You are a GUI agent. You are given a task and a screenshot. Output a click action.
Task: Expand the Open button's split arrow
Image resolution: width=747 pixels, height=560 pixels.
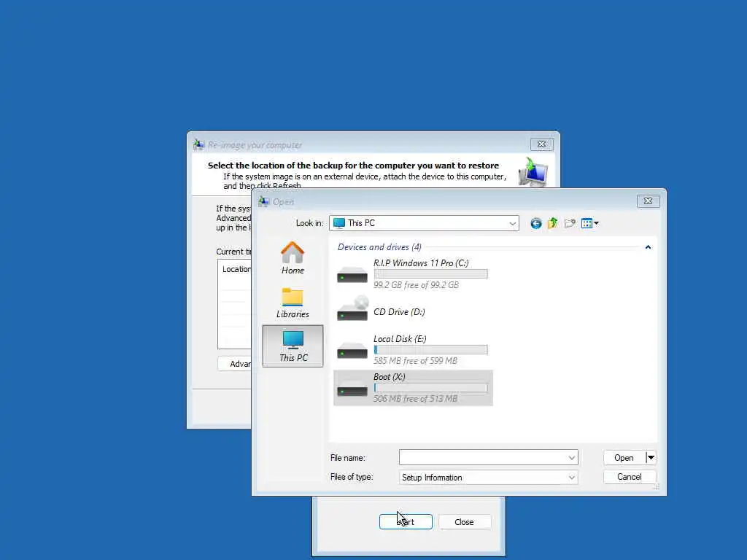(651, 458)
